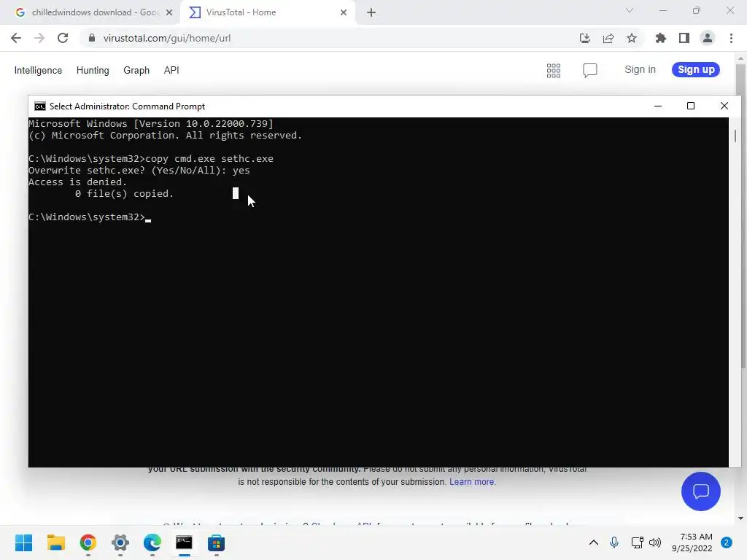Viewport: 747px width, 560px height.
Task: Open the Windows Start menu
Action: [24, 542]
